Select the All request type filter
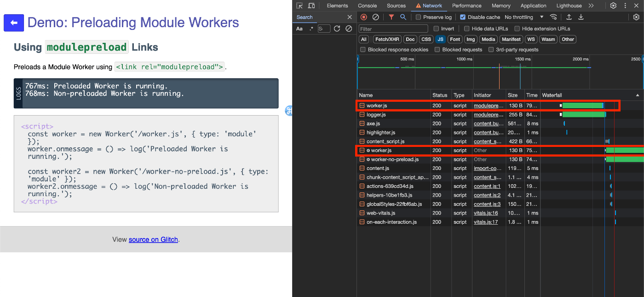Image resolution: width=644 pixels, height=297 pixels. click(364, 39)
